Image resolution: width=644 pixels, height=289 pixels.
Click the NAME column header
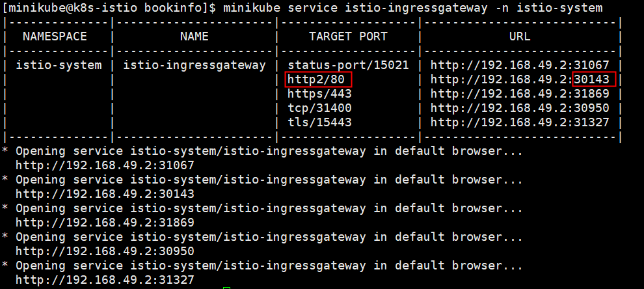195,36
